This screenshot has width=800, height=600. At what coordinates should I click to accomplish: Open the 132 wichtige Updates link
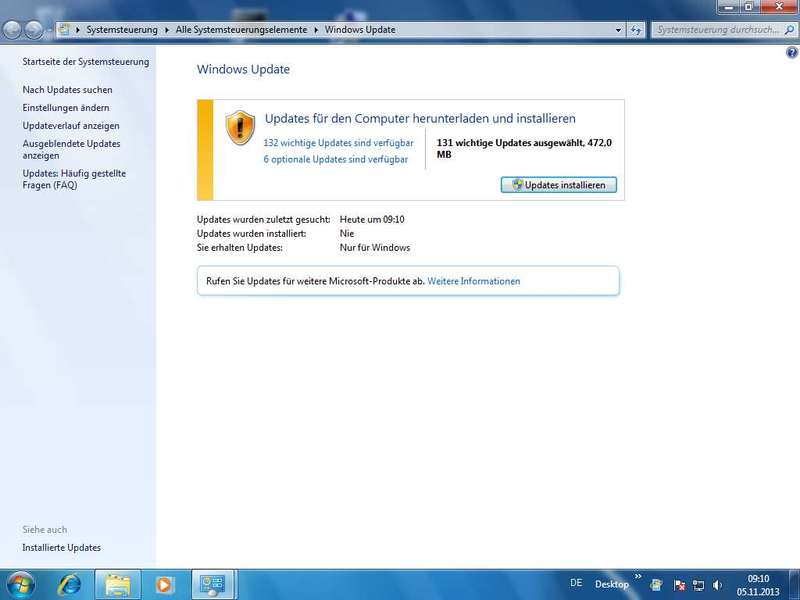tap(338, 143)
